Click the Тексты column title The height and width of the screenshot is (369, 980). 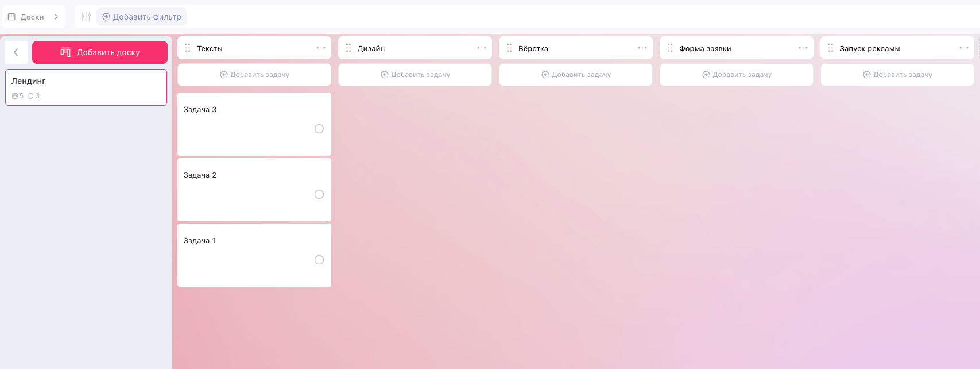[x=210, y=49]
